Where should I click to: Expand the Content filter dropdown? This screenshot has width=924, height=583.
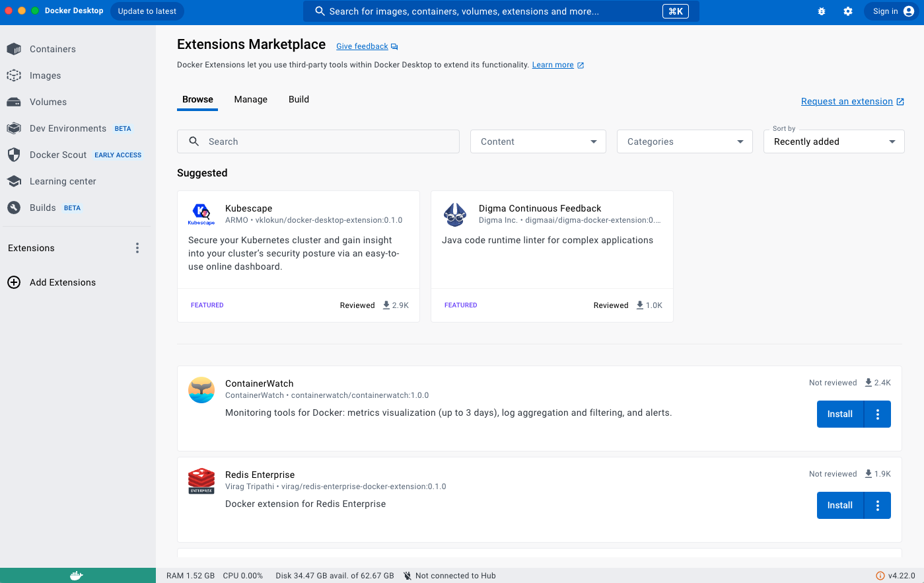point(538,141)
